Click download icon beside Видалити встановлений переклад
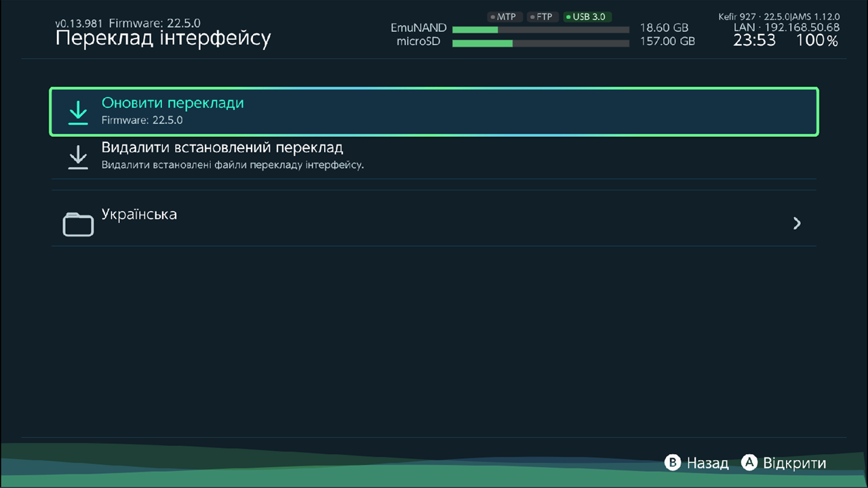The width and height of the screenshot is (868, 488). pyautogui.click(x=79, y=157)
